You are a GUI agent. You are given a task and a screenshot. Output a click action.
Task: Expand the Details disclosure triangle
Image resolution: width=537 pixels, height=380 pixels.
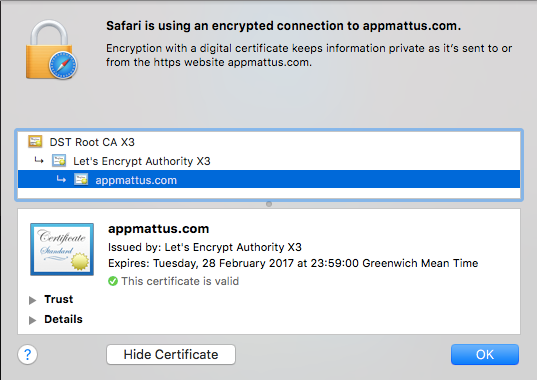[33, 320]
